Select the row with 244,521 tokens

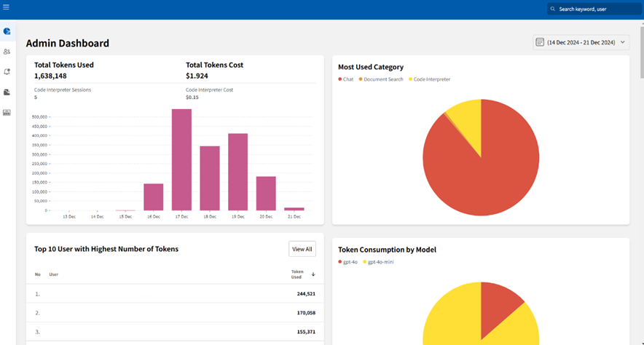[x=175, y=294]
